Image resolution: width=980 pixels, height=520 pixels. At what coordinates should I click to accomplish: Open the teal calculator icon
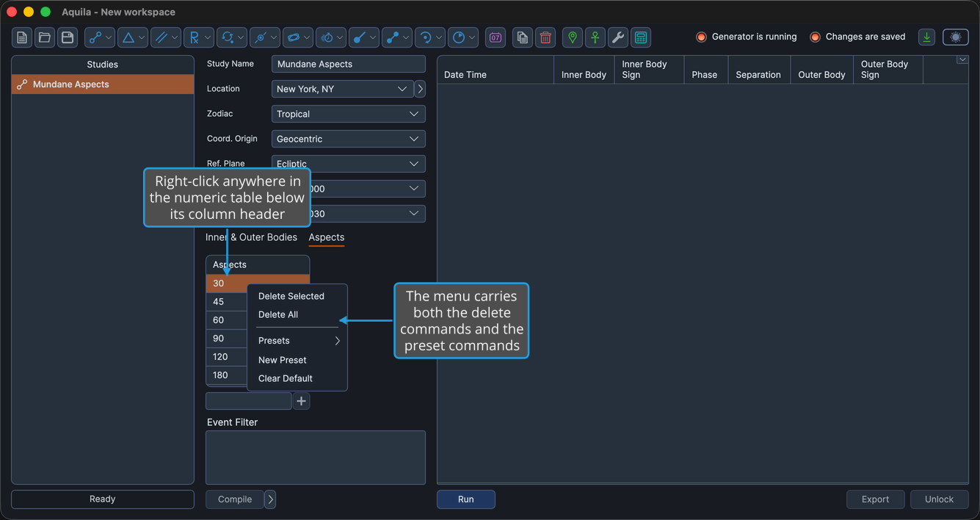(x=641, y=37)
